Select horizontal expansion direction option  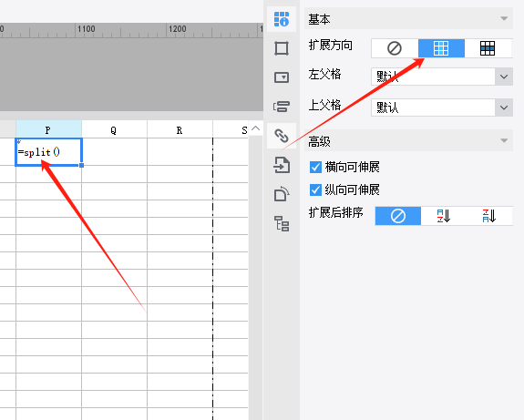[x=488, y=48]
